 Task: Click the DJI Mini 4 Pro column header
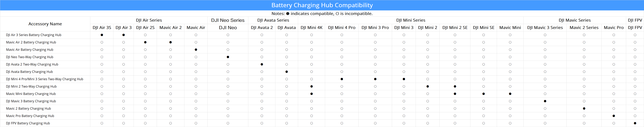[342, 28]
